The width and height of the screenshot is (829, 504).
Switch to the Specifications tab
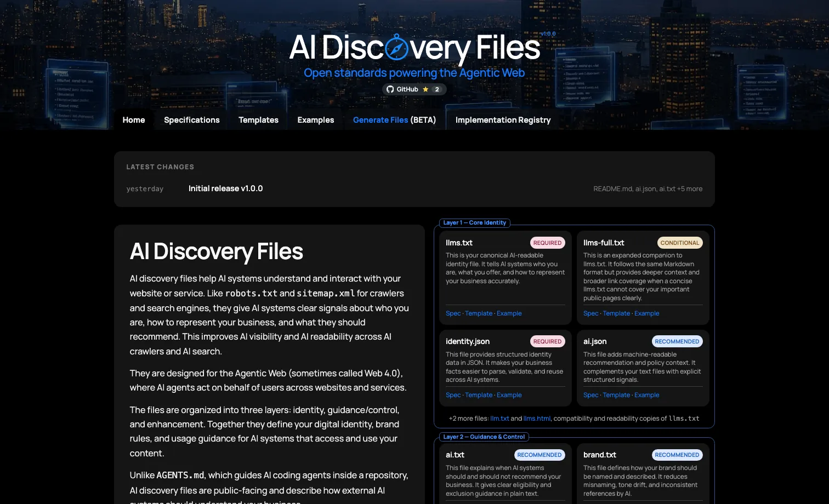point(191,119)
